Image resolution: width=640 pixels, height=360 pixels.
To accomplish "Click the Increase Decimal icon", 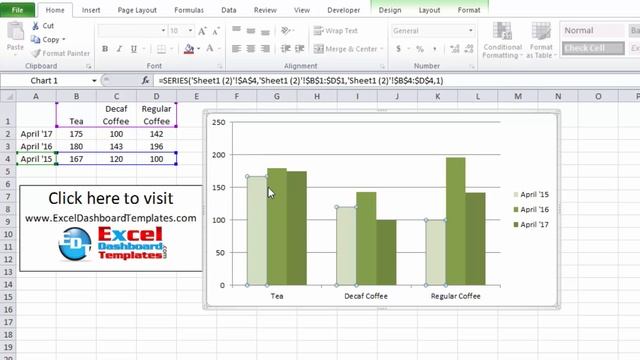I will pos(454,49).
